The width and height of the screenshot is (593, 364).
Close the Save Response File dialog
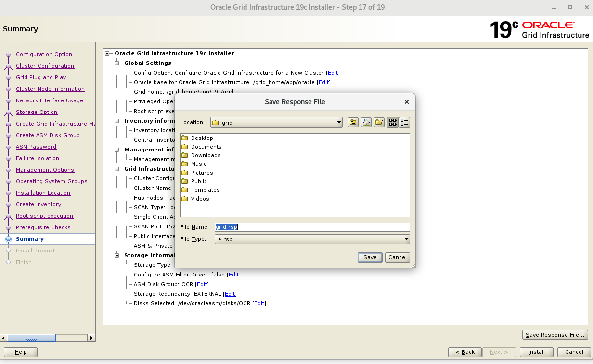click(407, 102)
